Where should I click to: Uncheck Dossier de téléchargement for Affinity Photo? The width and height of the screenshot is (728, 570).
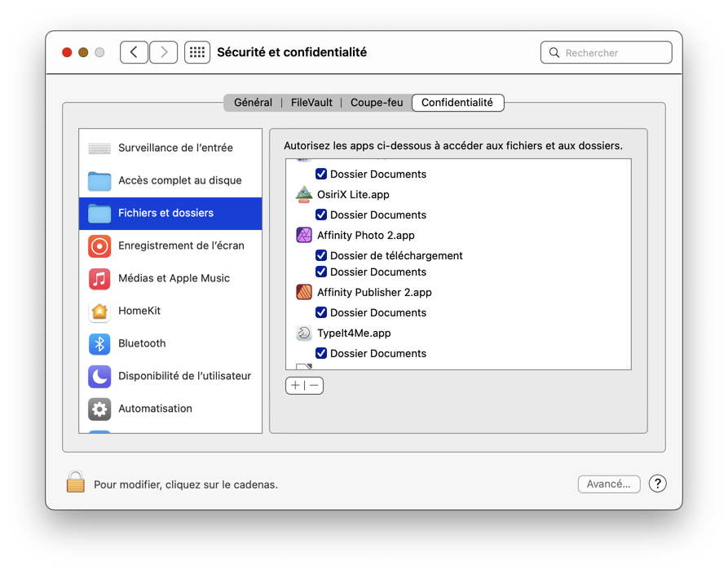pyautogui.click(x=321, y=255)
